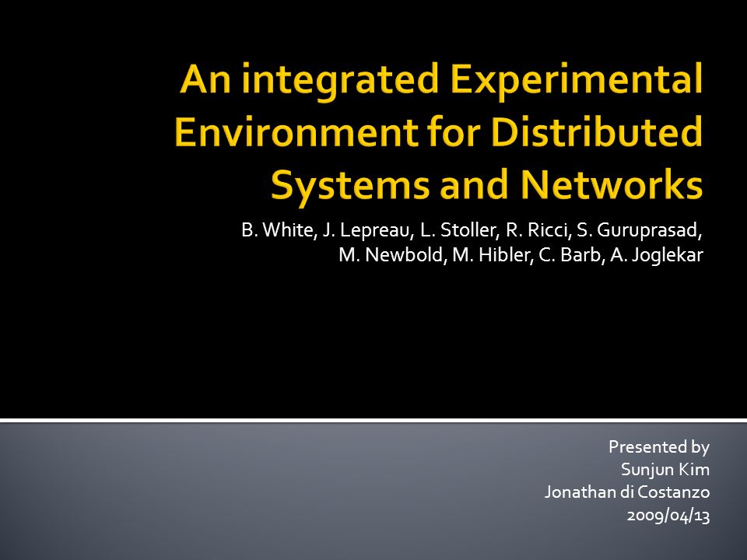The image size is (747, 560).
Task: Click the title line 'Environment for Distributed'
Action: 439,131
